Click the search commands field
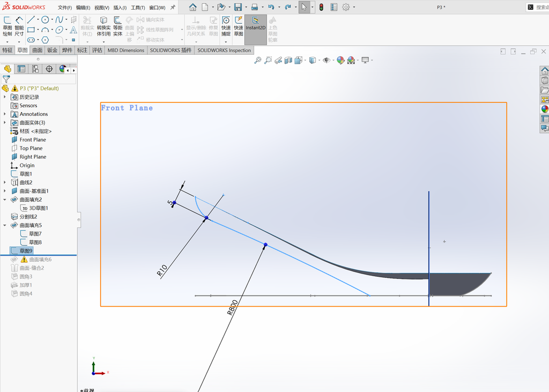The image size is (549, 392). point(538,7)
